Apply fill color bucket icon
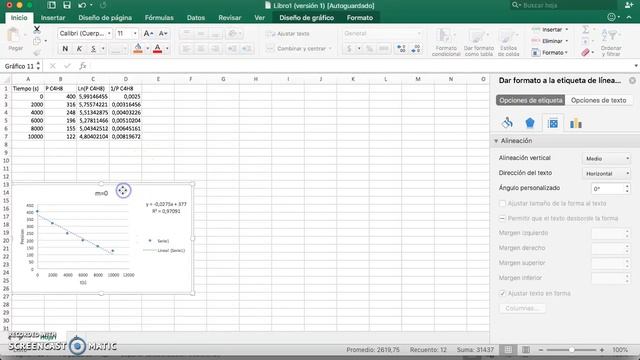 [x=138, y=49]
